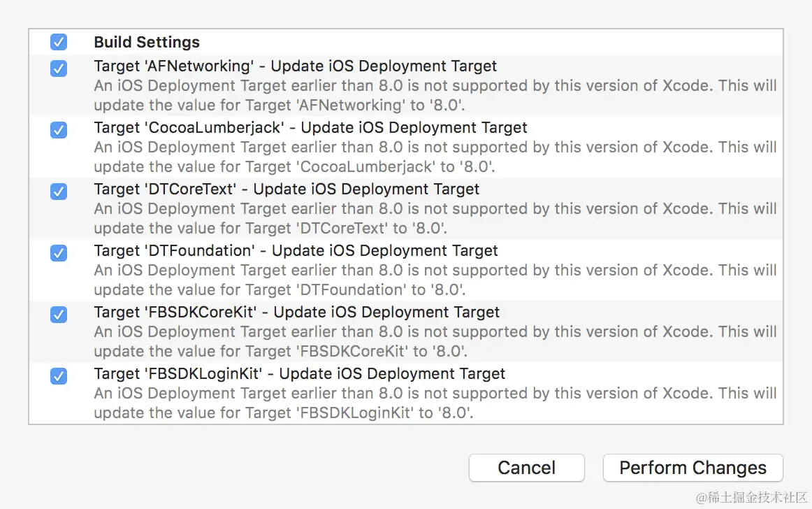Click the DTFoundation update description text
Image resolution: width=812 pixels, height=509 pixels.
(x=435, y=280)
